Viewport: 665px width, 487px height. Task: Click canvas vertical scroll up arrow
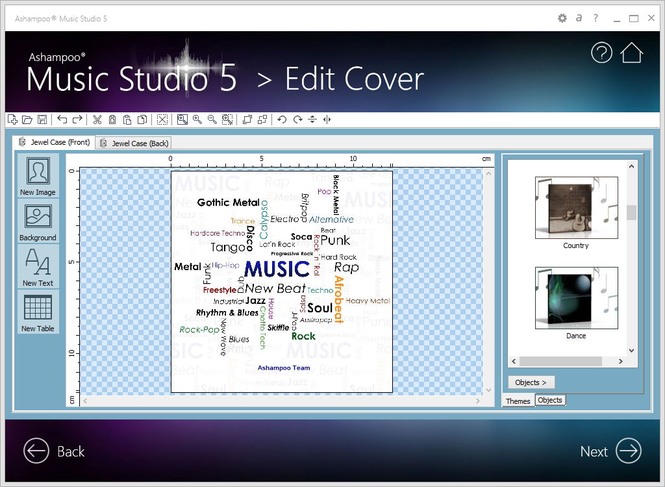[x=489, y=174]
